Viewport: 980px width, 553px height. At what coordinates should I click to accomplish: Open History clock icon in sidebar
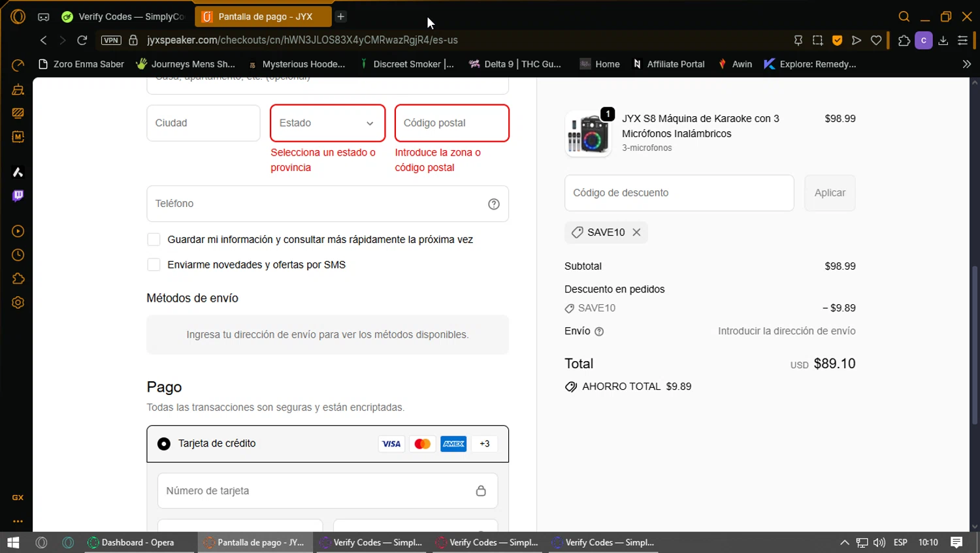(x=18, y=255)
